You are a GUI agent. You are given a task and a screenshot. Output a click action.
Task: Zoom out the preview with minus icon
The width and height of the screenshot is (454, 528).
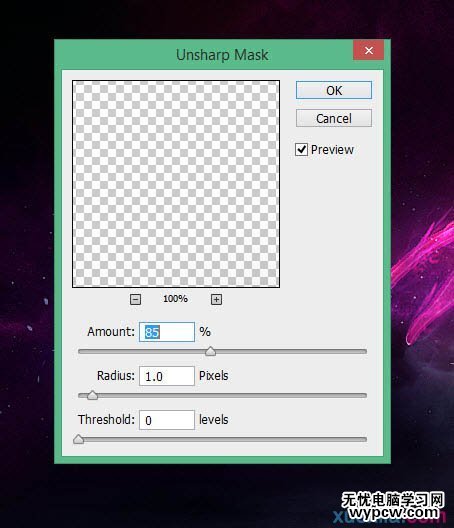(x=135, y=299)
